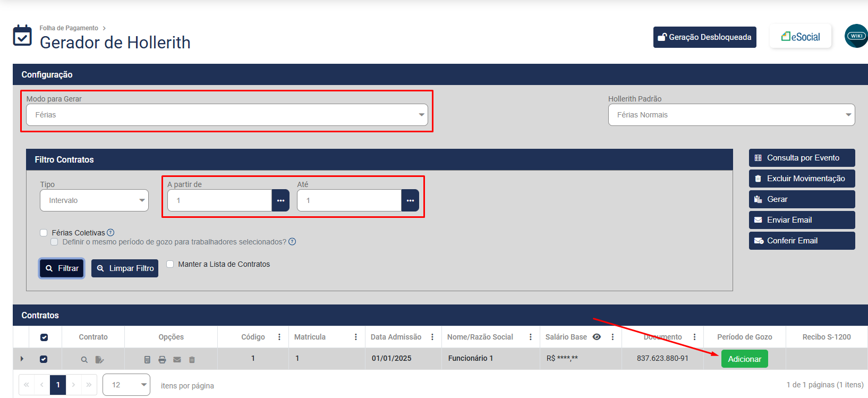868x398 pixels.
Task: Click the Período de Gozo column header
Action: tap(744, 337)
